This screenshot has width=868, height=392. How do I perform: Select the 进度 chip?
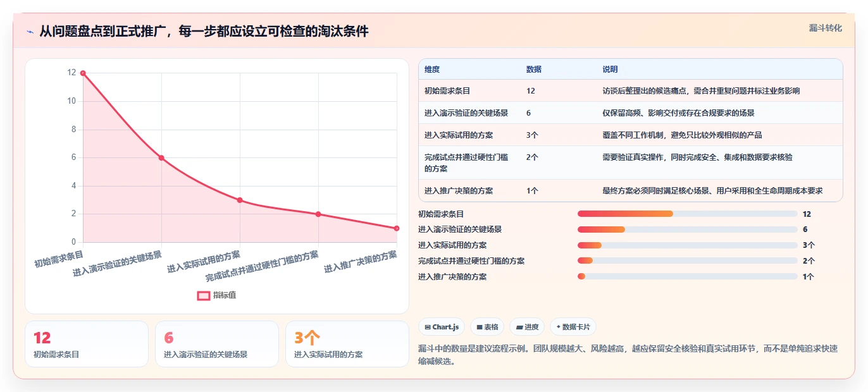(x=527, y=327)
